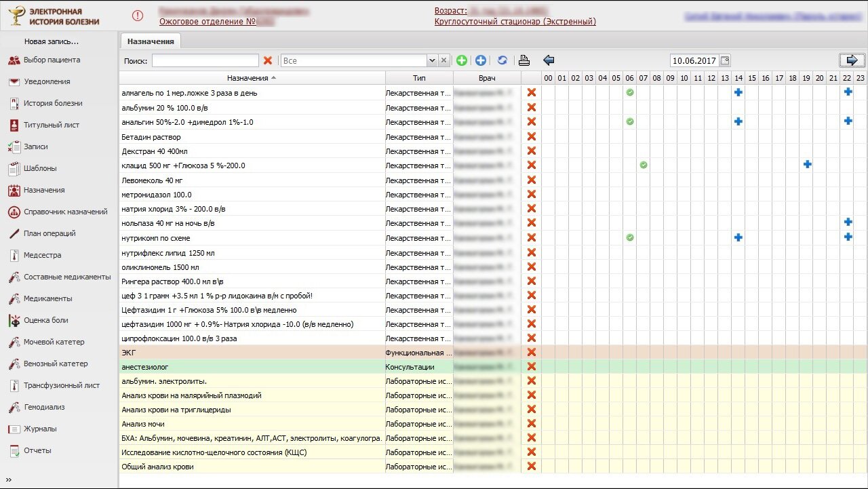Click the blue plus icon in toolbar
Image resolution: width=868 pixels, height=489 pixels.
[481, 60]
